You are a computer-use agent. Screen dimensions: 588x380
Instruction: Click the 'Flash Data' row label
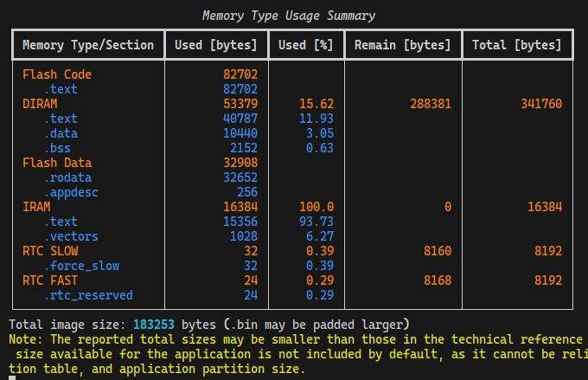click(57, 163)
